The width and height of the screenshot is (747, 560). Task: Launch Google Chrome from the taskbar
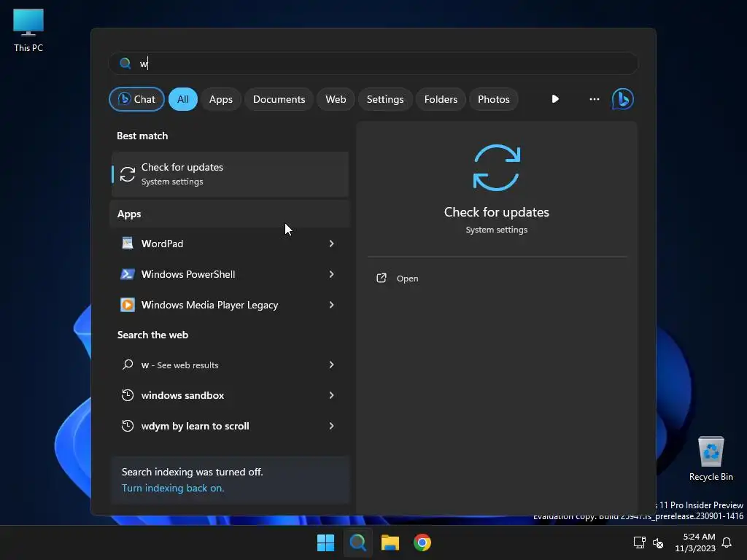(x=422, y=542)
